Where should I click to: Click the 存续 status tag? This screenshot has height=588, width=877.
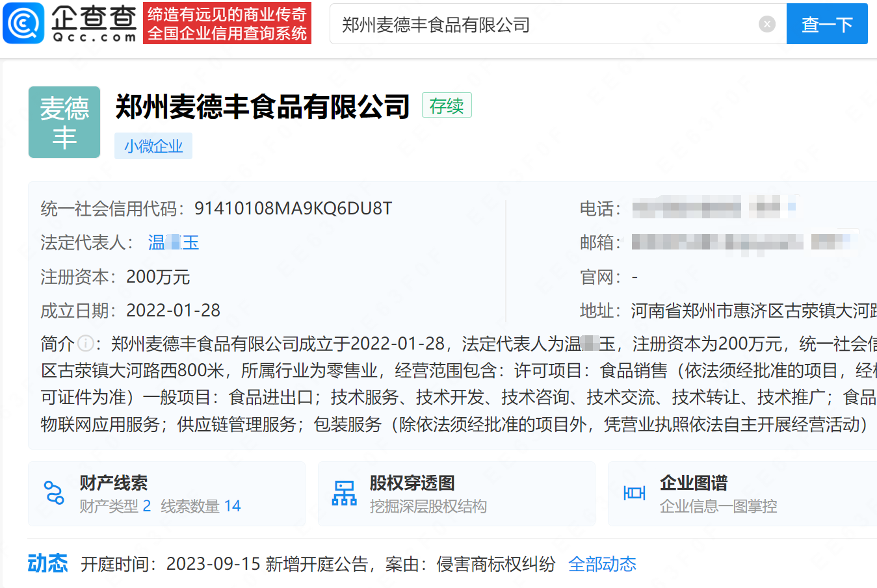(x=447, y=105)
